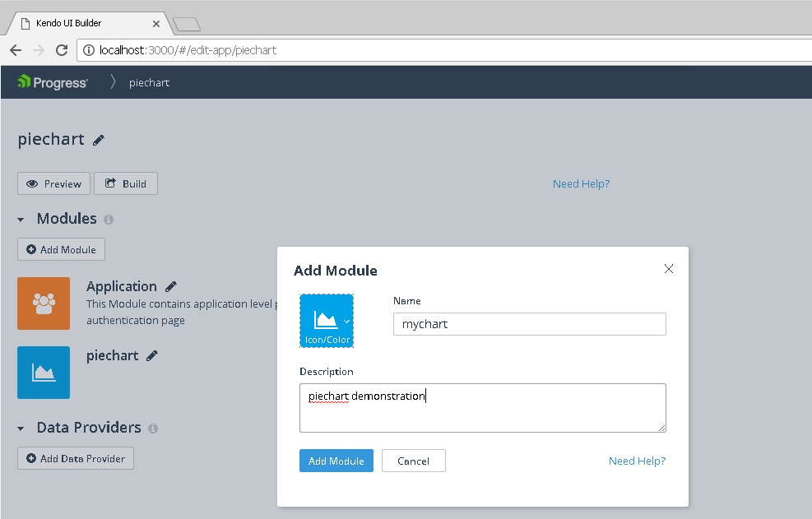The width and height of the screenshot is (812, 519).
Task: Edit the piechart module pencil icon
Action: point(151,356)
